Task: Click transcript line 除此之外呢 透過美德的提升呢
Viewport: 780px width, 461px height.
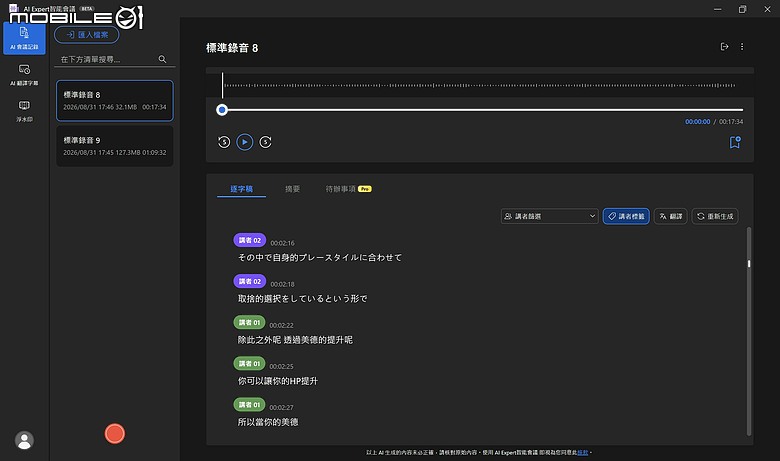Action: 295,340
